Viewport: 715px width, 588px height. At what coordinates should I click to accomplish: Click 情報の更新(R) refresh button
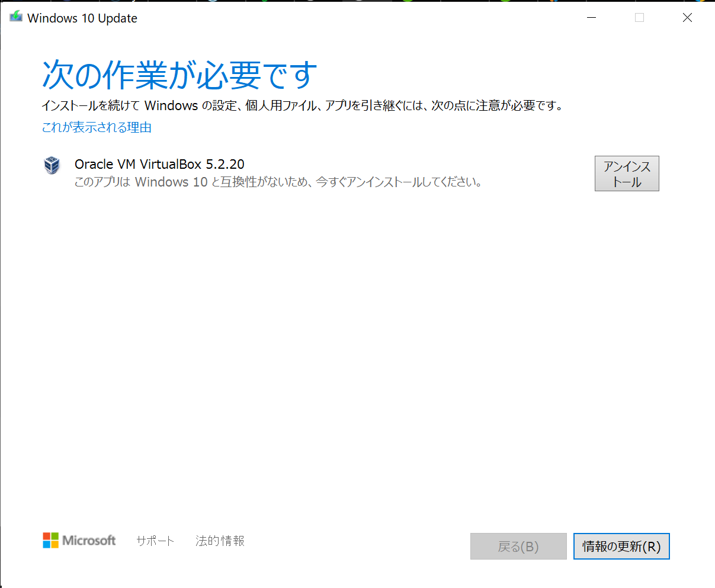[621, 546]
